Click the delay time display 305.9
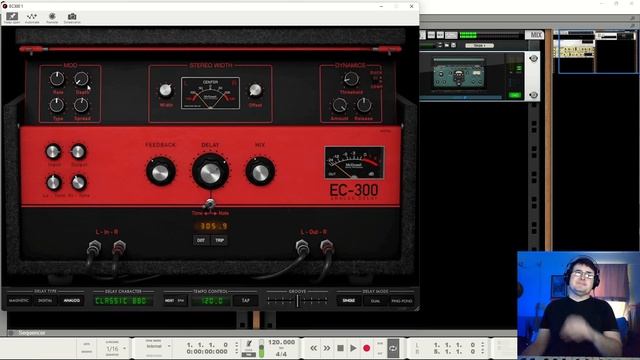 pyautogui.click(x=211, y=226)
